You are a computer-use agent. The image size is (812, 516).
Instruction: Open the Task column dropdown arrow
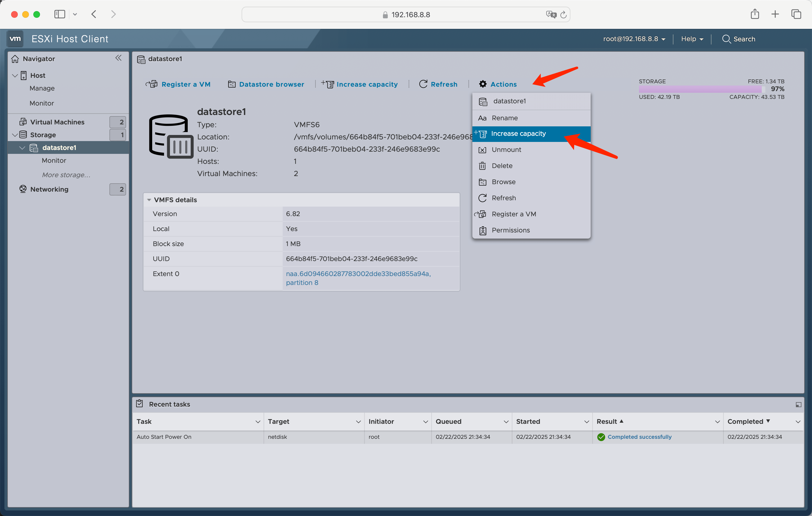pos(258,422)
